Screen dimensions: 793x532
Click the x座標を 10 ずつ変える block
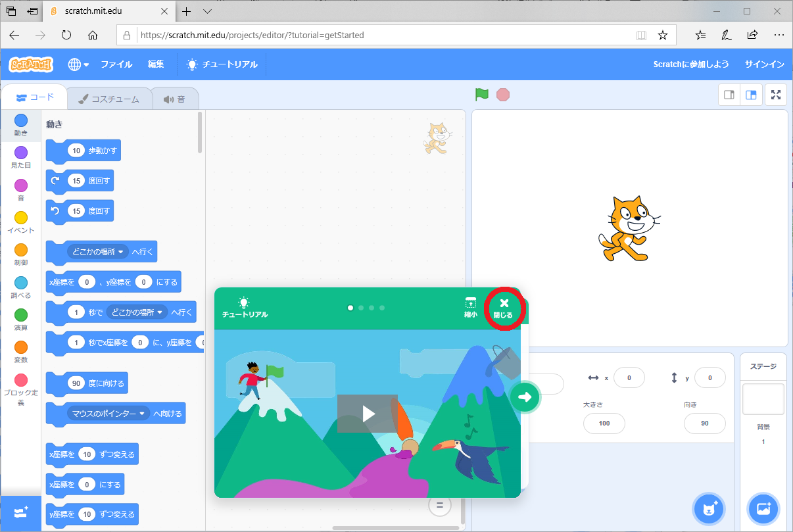[92, 454]
